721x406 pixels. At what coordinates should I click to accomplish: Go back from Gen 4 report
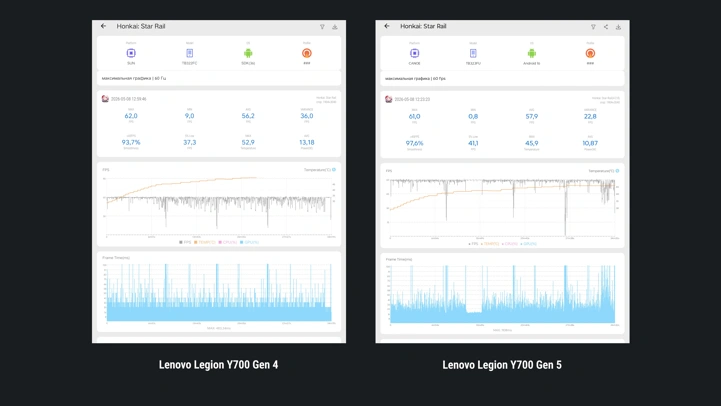[103, 26]
